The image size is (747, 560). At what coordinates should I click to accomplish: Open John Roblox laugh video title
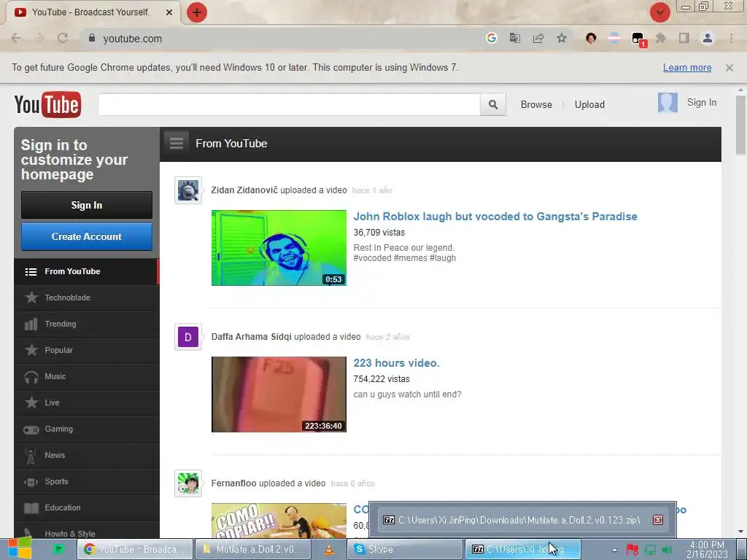[495, 216]
